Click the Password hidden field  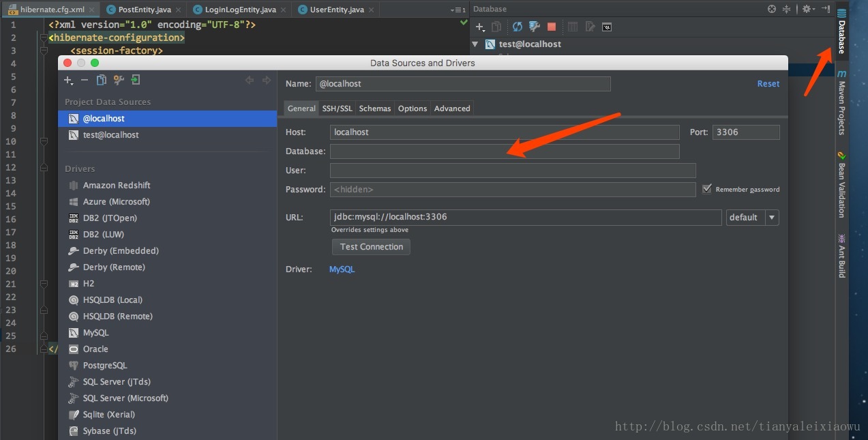pyautogui.click(x=513, y=189)
